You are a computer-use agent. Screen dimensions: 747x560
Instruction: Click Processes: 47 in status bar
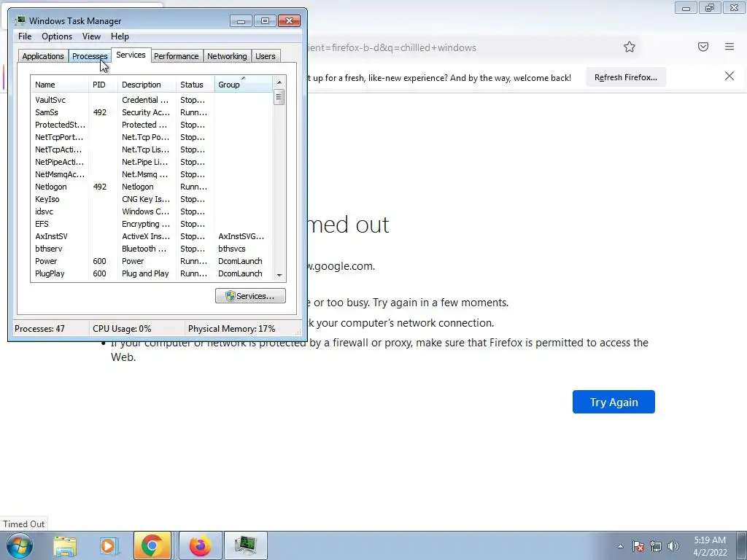coord(39,329)
